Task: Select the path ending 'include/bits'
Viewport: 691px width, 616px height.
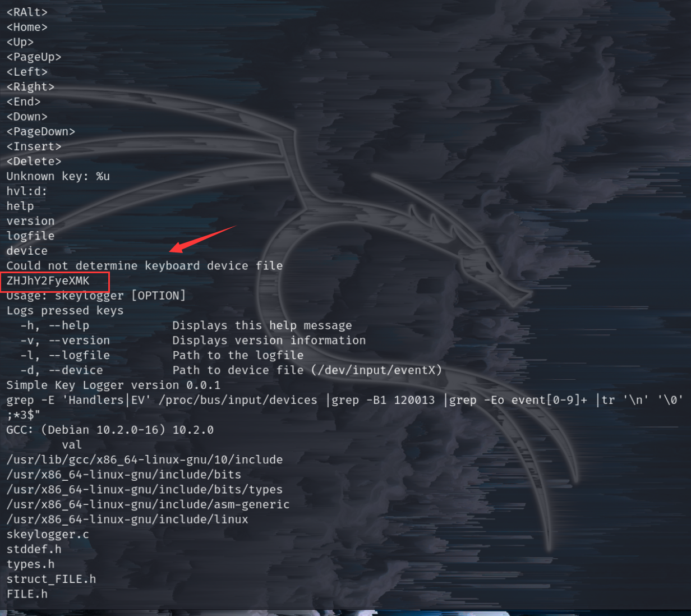Action: 124,475
